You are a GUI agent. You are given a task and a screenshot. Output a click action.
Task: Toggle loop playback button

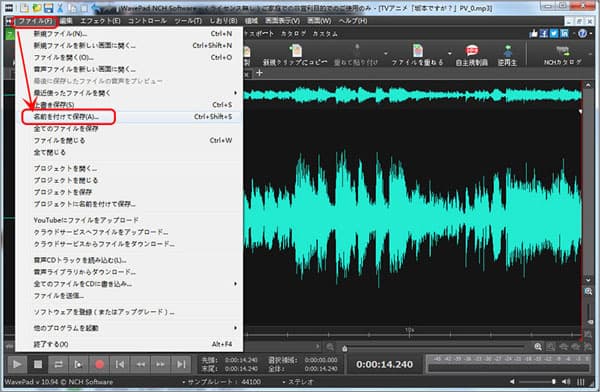pyautogui.click(x=58, y=364)
